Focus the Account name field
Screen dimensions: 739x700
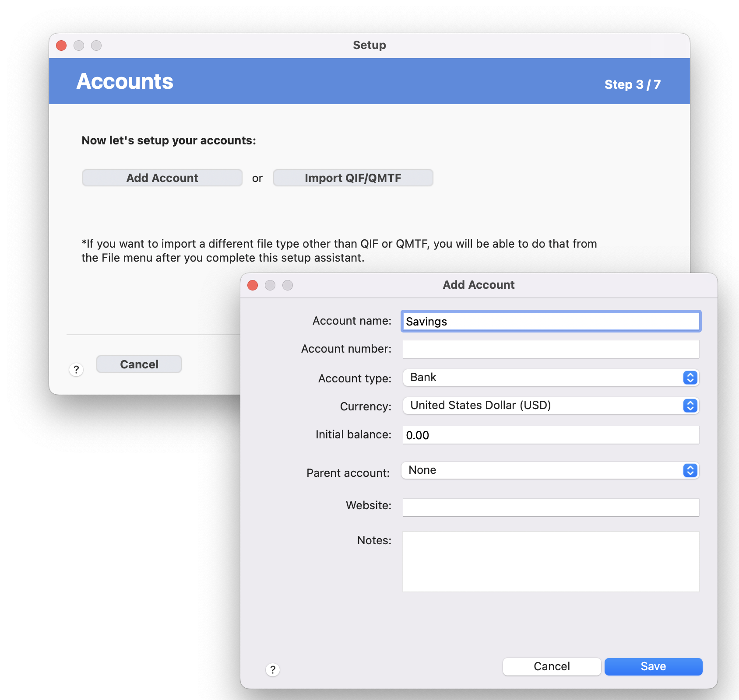click(551, 321)
